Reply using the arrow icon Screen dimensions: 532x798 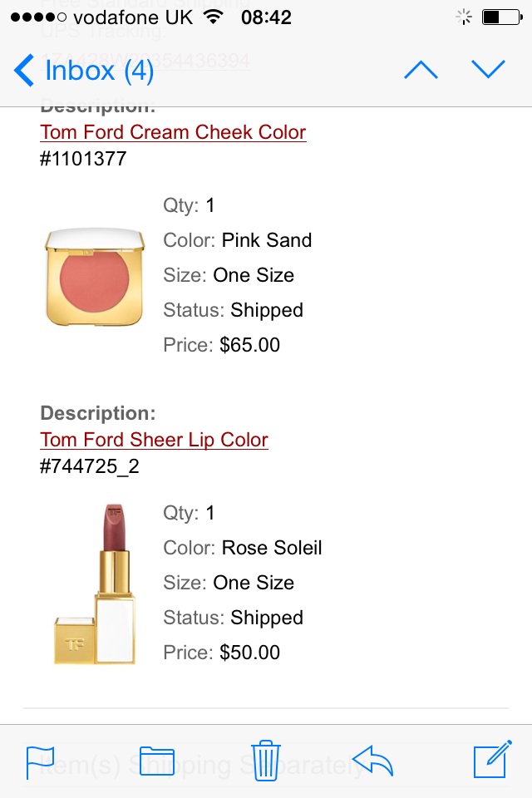pos(373,761)
